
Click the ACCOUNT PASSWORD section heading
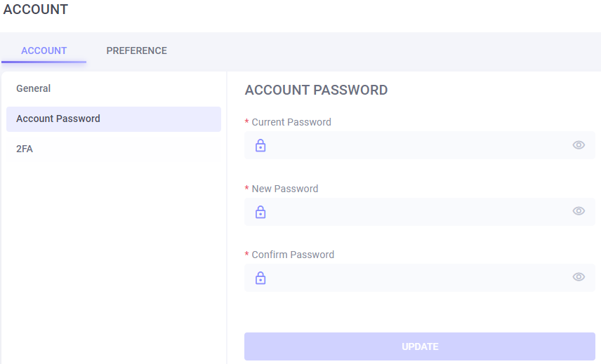click(x=316, y=90)
